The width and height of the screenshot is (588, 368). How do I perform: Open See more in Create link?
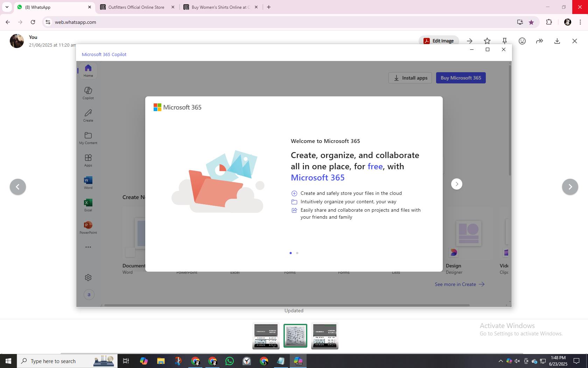point(459,284)
